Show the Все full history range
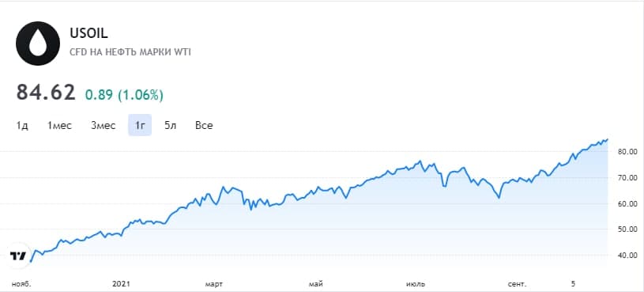This screenshot has height=292, width=644. [x=204, y=126]
